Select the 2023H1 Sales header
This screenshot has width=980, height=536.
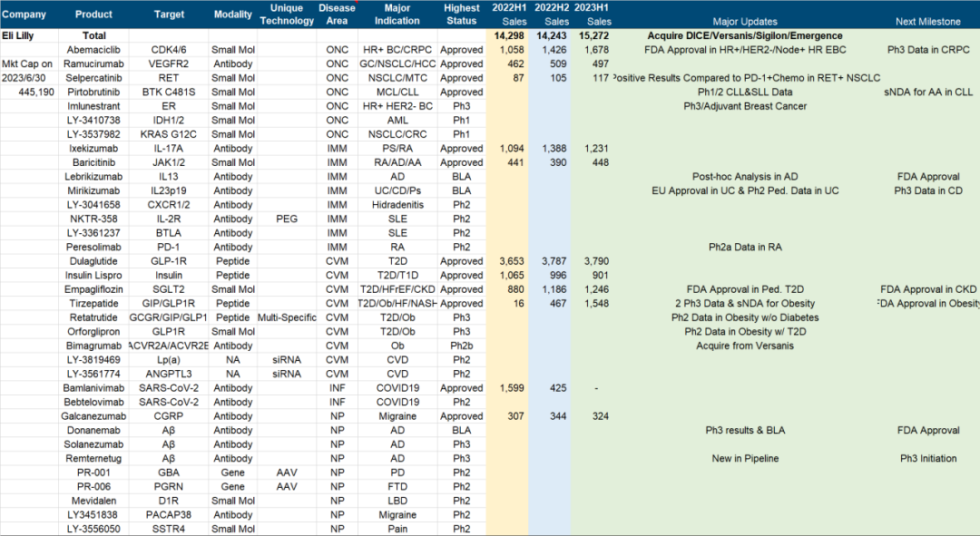coord(592,15)
